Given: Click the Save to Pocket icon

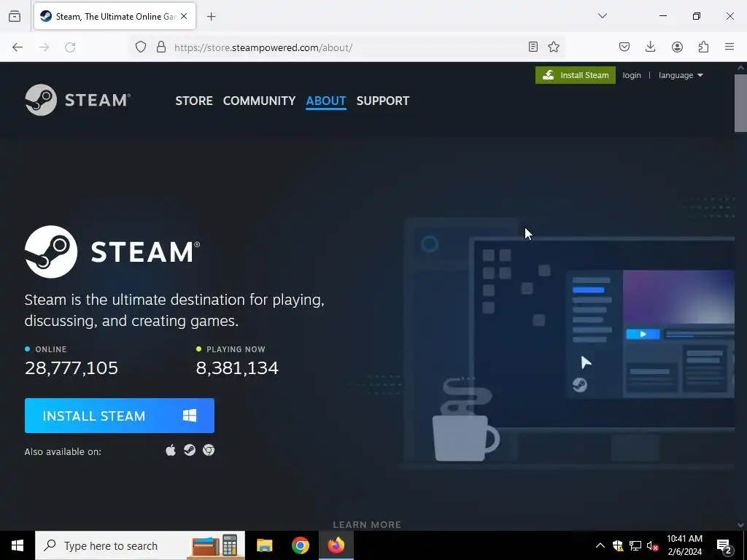Looking at the screenshot, I should pos(624,47).
